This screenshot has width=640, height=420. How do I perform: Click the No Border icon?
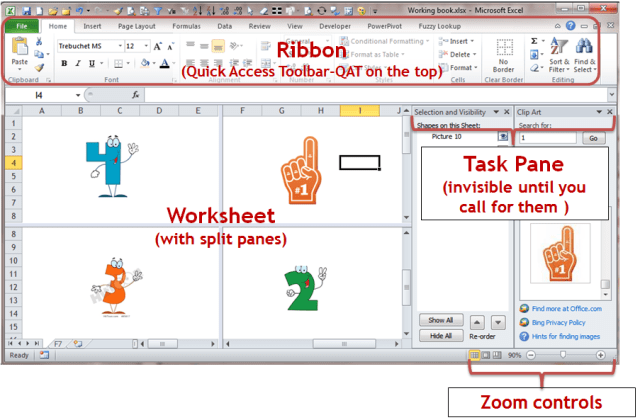(x=504, y=47)
